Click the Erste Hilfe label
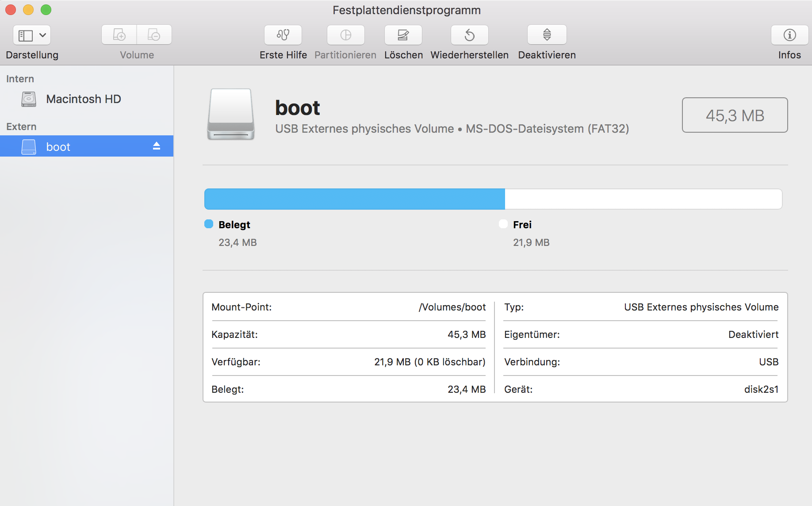Image resolution: width=812 pixels, height=506 pixels. 283,55
